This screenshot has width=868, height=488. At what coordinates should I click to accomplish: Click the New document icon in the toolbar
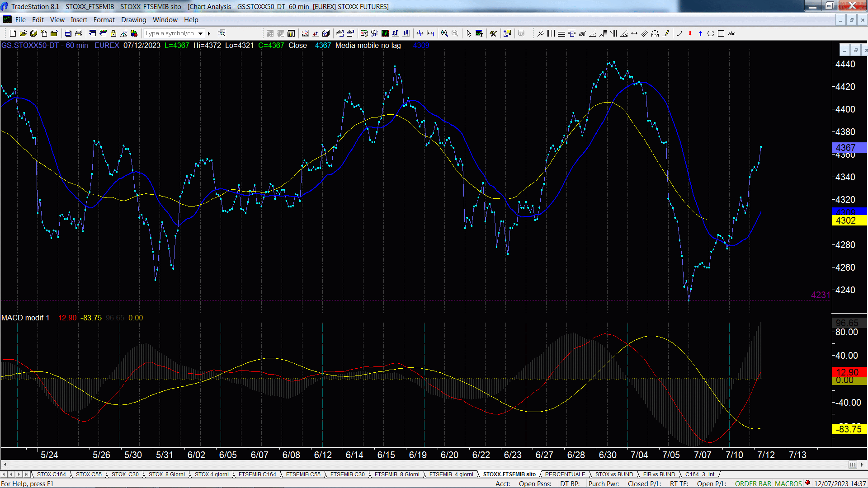point(13,33)
